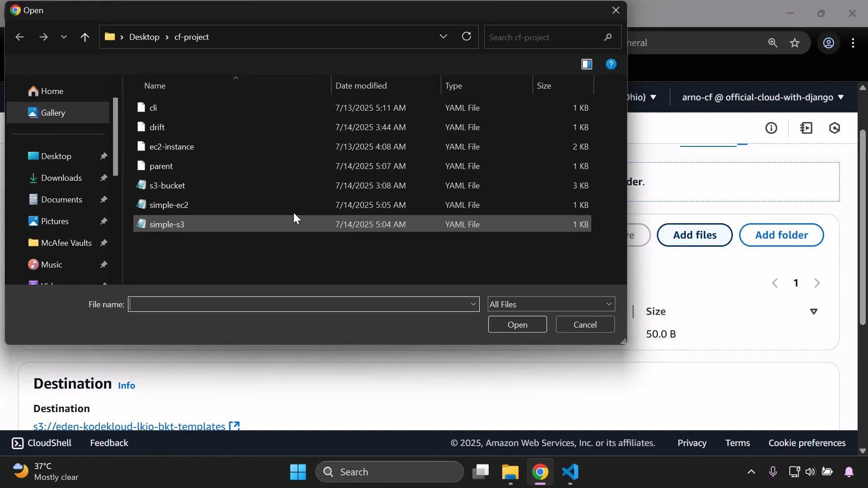
Task: Click the search magnifier in Search cf-project
Action: [x=609, y=38]
